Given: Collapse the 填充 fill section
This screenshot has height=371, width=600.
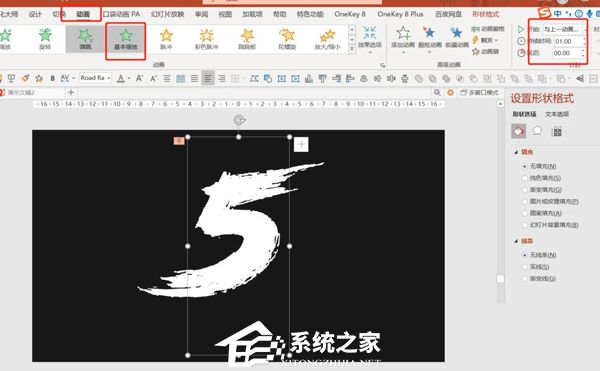Looking at the screenshot, I should (x=516, y=152).
